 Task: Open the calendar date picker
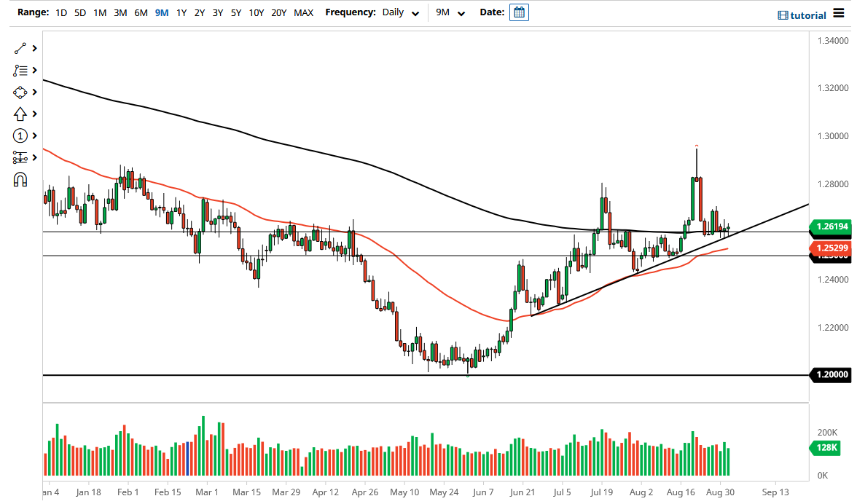pyautogui.click(x=519, y=12)
